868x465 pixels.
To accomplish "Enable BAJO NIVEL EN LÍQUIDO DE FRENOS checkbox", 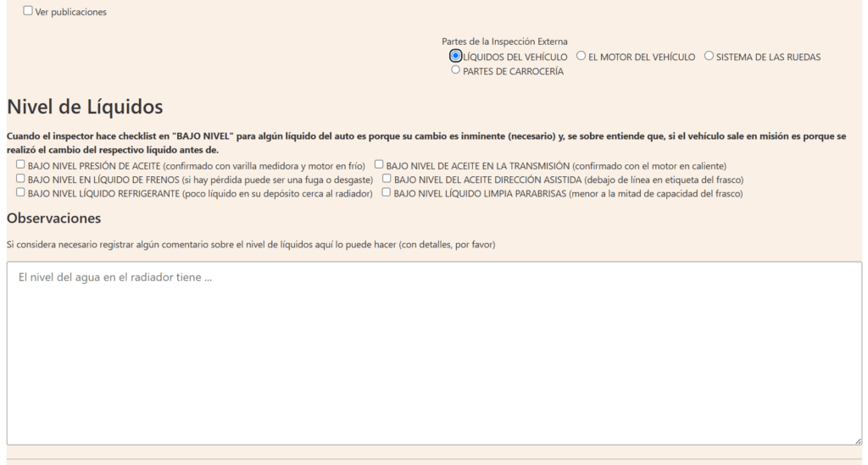I will (x=20, y=178).
